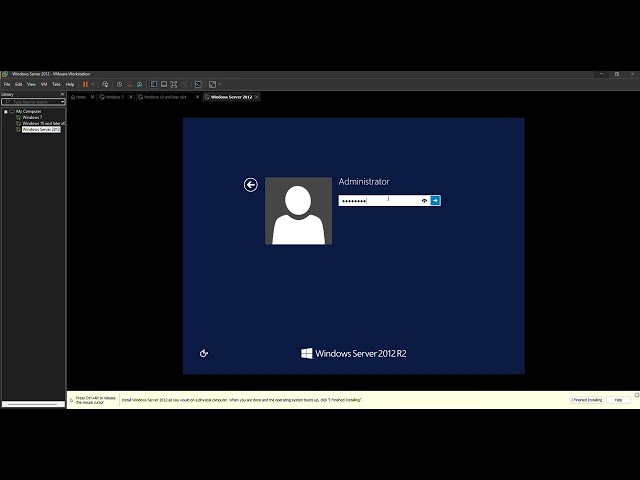Screen dimensions: 640x480
Task: Toggle the thumbnail bar icon
Action: click(164, 84)
